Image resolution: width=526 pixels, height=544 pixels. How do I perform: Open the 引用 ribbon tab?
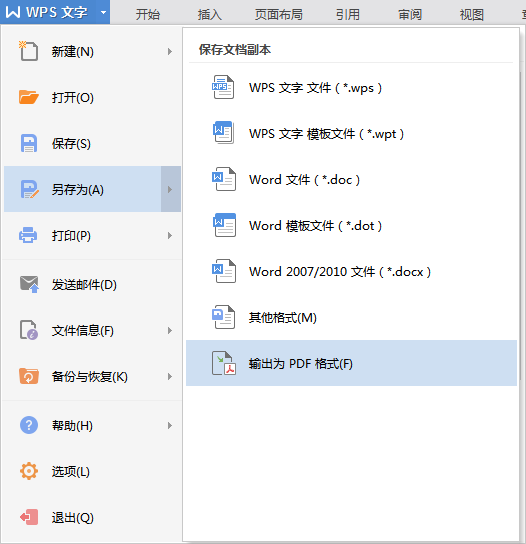(x=348, y=15)
